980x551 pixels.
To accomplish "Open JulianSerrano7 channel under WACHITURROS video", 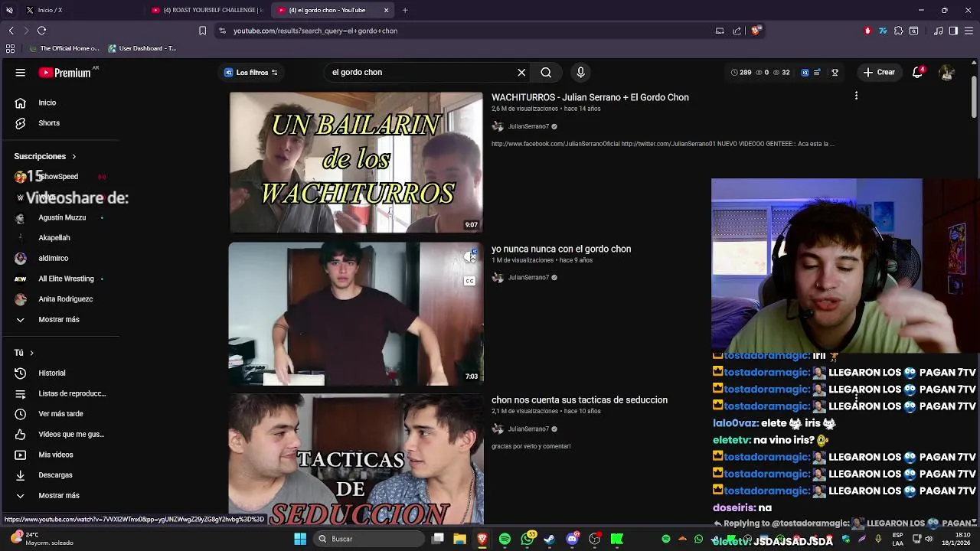I will click(528, 126).
